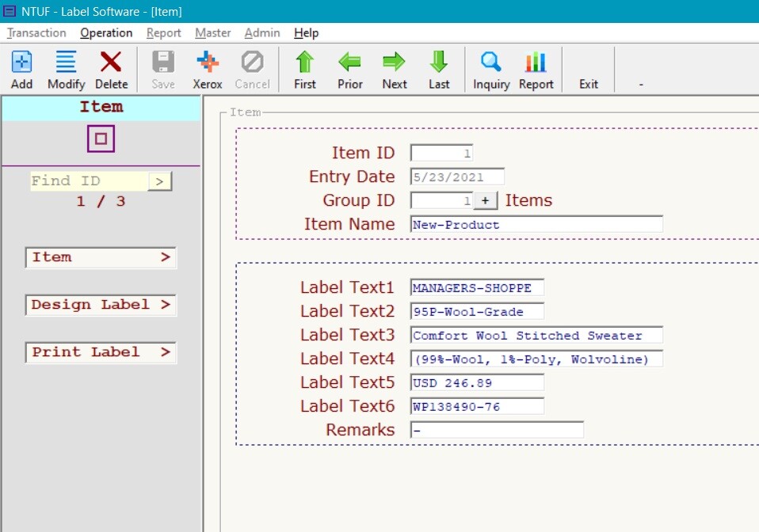Click the Delete record icon
Viewport: 759px width, 532px height.
coord(111,67)
